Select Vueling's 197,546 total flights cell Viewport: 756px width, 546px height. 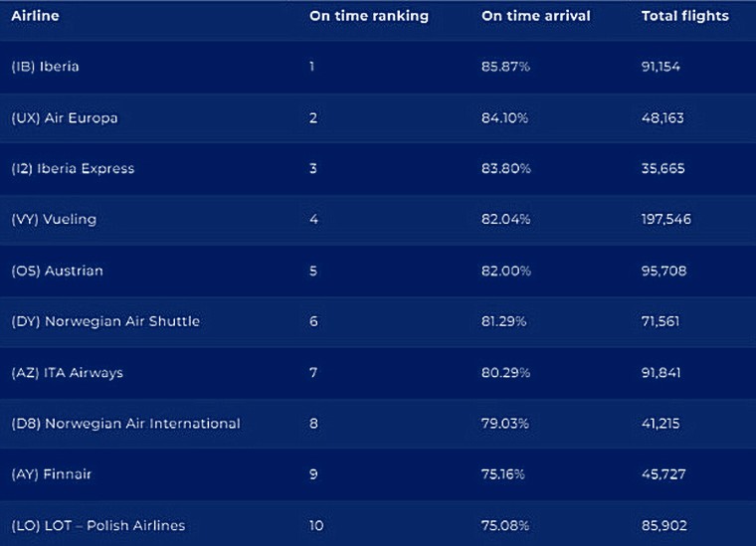pos(665,219)
